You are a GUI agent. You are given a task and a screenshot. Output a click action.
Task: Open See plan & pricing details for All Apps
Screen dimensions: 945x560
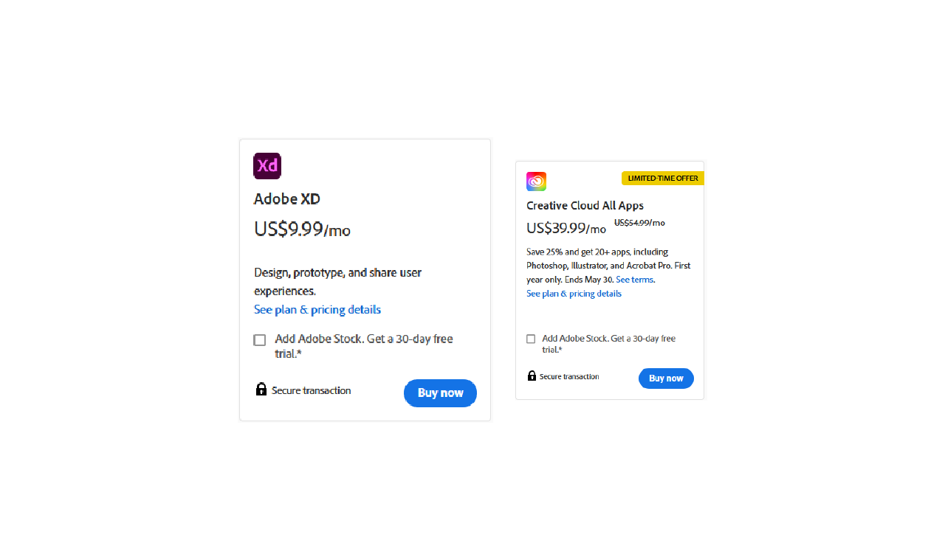[574, 294]
